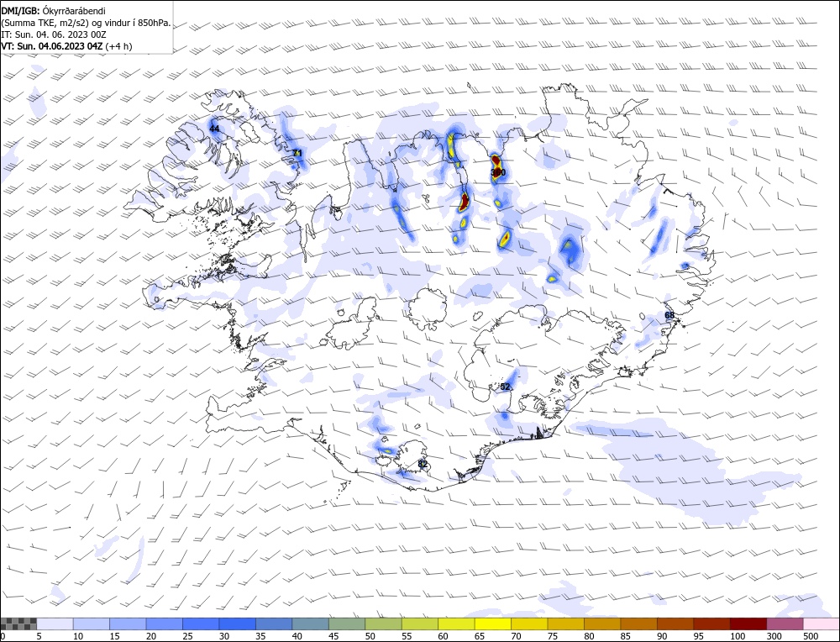
Task: Click the 85–90 legend color segment
Action: (638, 624)
